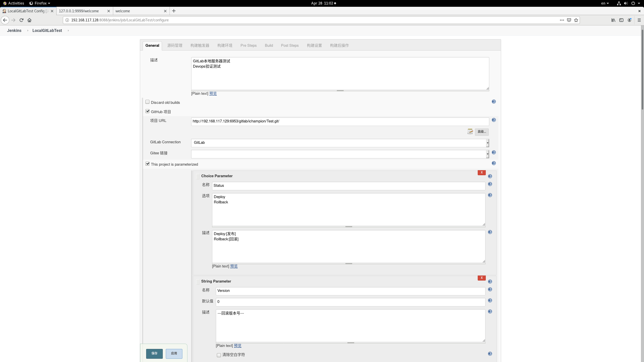The width and height of the screenshot is (644, 362).
Task: Click the 保存 button
Action: [x=154, y=353]
